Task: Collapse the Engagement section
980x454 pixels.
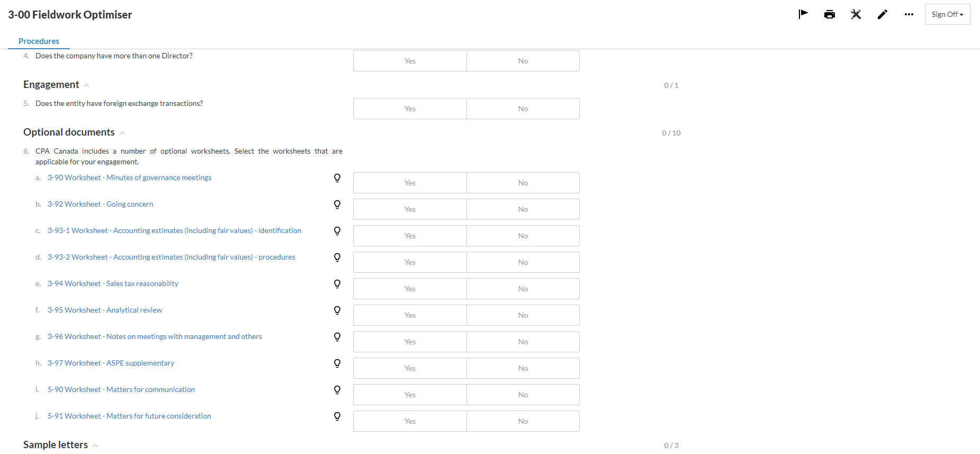Action: (x=86, y=85)
